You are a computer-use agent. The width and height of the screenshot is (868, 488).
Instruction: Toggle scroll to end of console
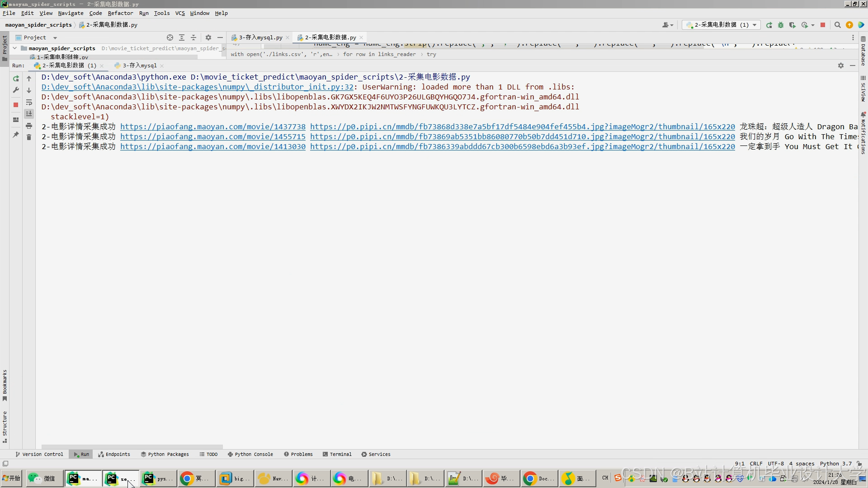[x=29, y=114]
